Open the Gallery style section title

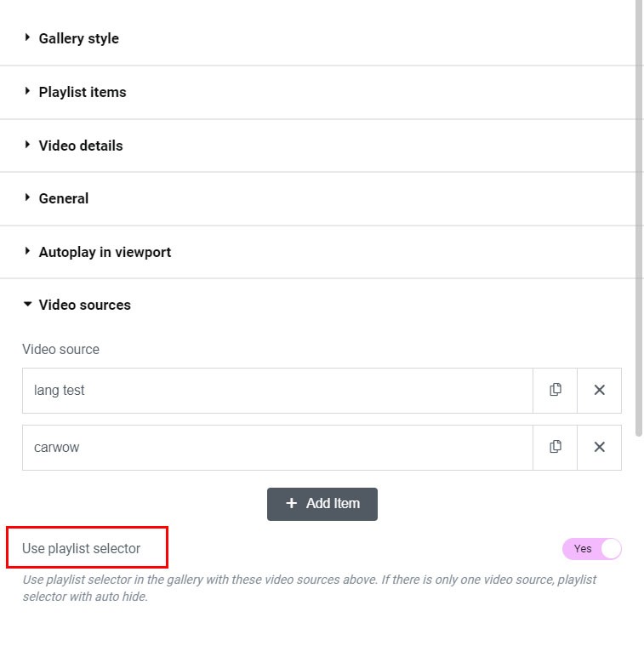coord(79,38)
